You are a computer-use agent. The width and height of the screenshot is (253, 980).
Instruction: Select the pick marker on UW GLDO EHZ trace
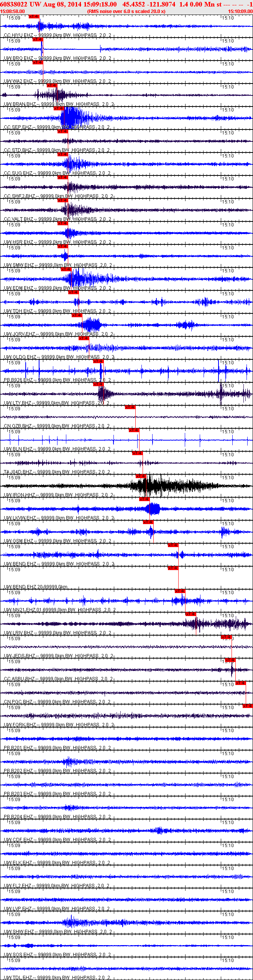(x=84, y=338)
